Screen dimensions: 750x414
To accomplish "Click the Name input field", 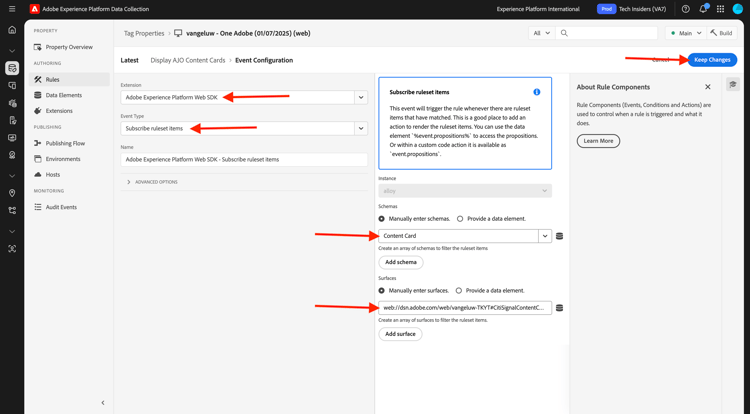I will (x=244, y=159).
